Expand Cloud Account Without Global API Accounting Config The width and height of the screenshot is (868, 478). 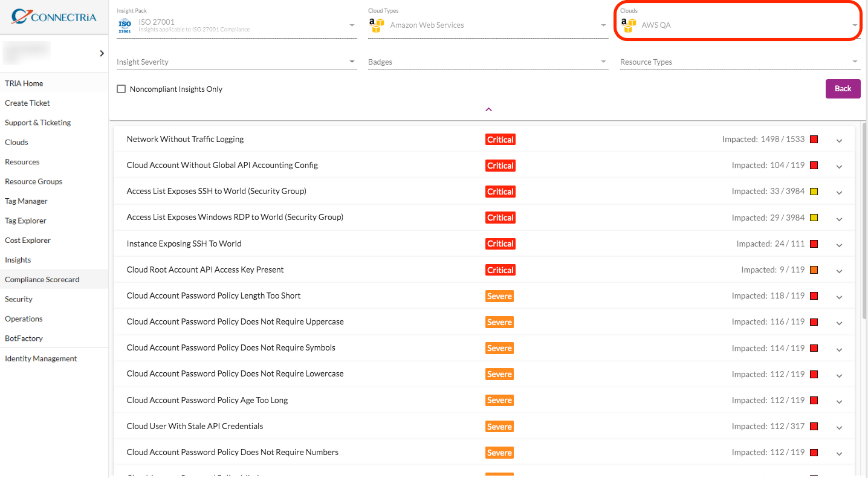pos(840,166)
